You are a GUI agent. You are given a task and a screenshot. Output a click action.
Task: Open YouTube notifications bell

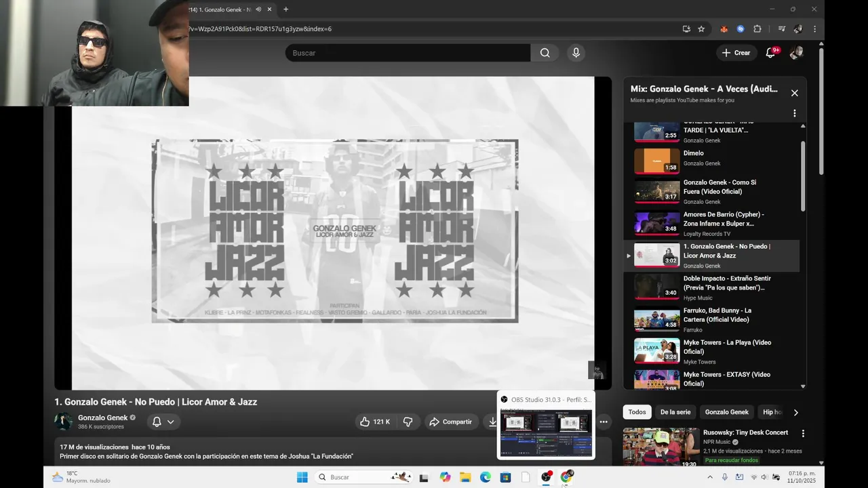point(770,53)
